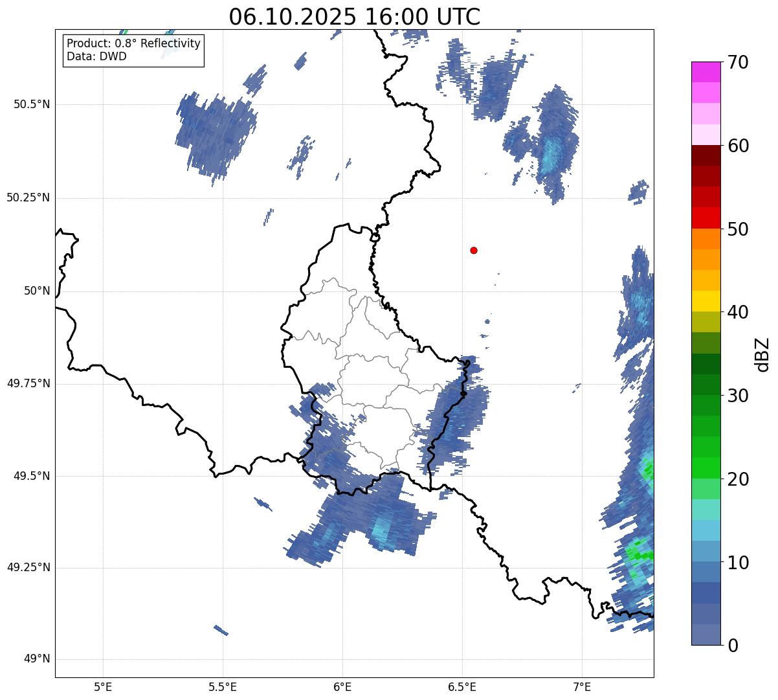This screenshot has height=700, width=778.
Task: Click the olive colorbar segment just below 40
Action: click(x=706, y=322)
